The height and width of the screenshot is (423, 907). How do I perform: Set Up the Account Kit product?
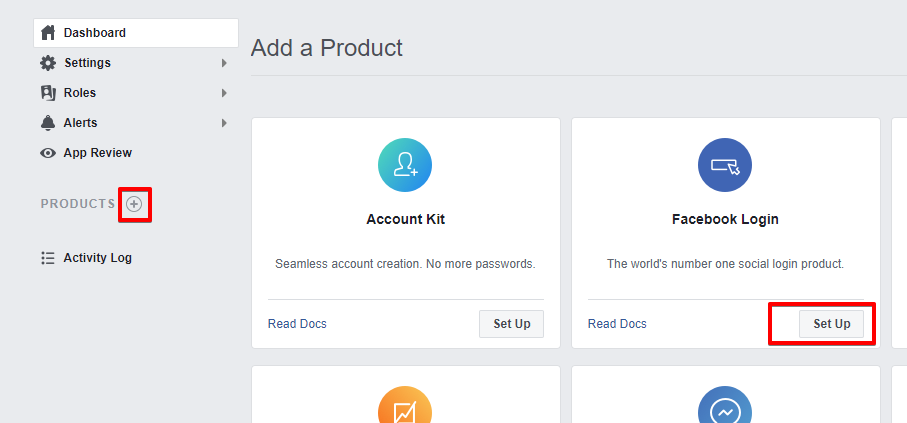(511, 324)
